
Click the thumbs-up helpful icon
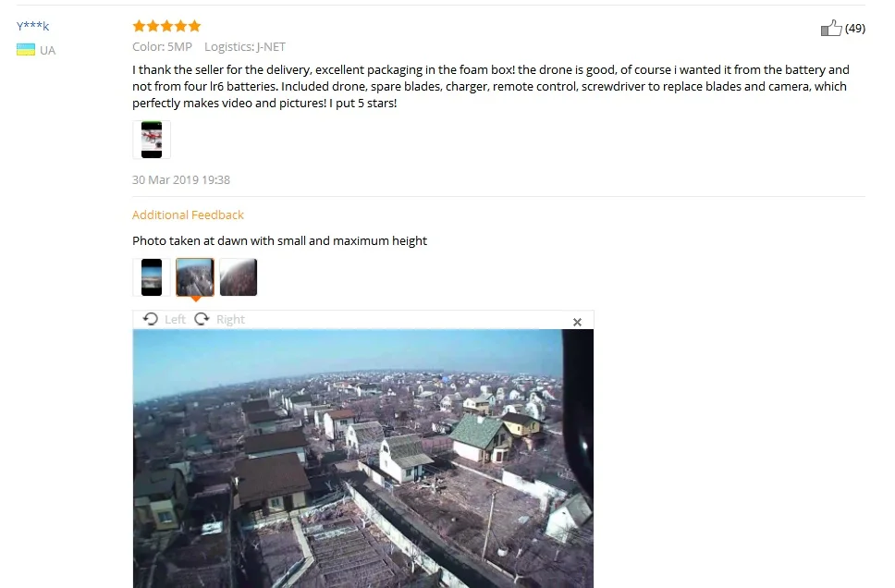(x=831, y=28)
